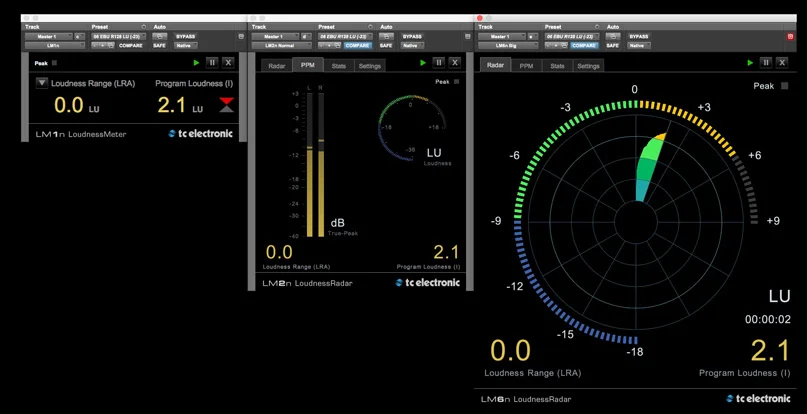This screenshot has height=414, width=807.
Task: Start LM2n LoudnessRadar measurement with play icon
Action: [x=423, y=63]
